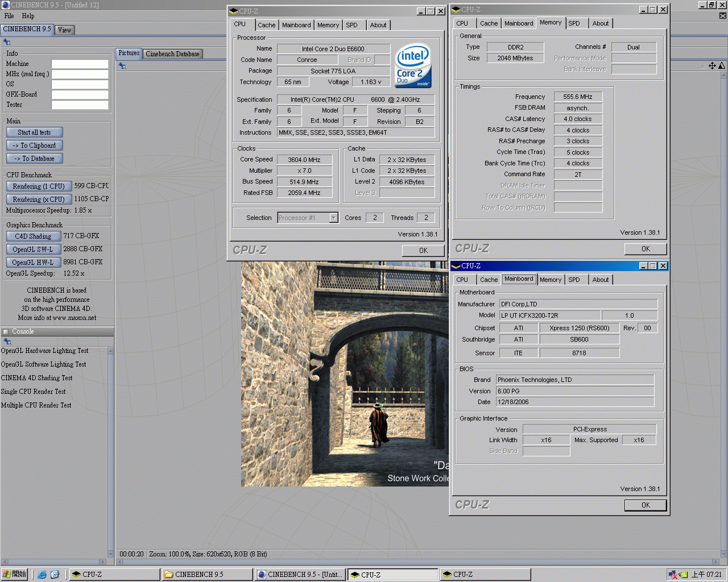Click the second quick launch icon in taskbar
The height and width of the screenshot is (582, 728).
55,575
